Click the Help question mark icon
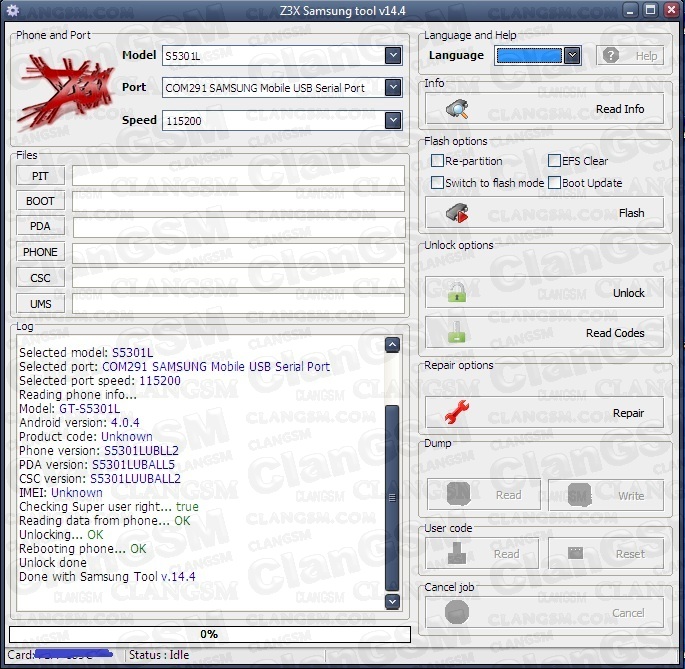This screenshot has width=685, height=669. [x=611, y=55]
